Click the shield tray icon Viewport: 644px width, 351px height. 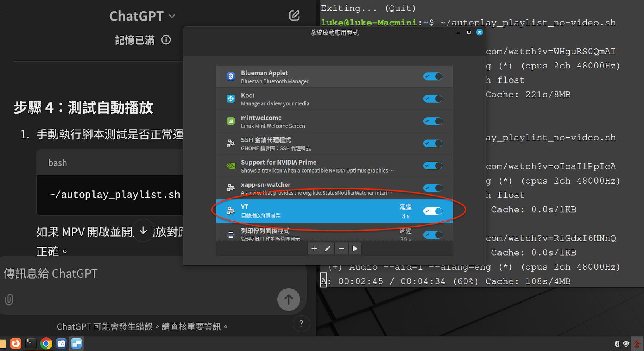(626, 344)
